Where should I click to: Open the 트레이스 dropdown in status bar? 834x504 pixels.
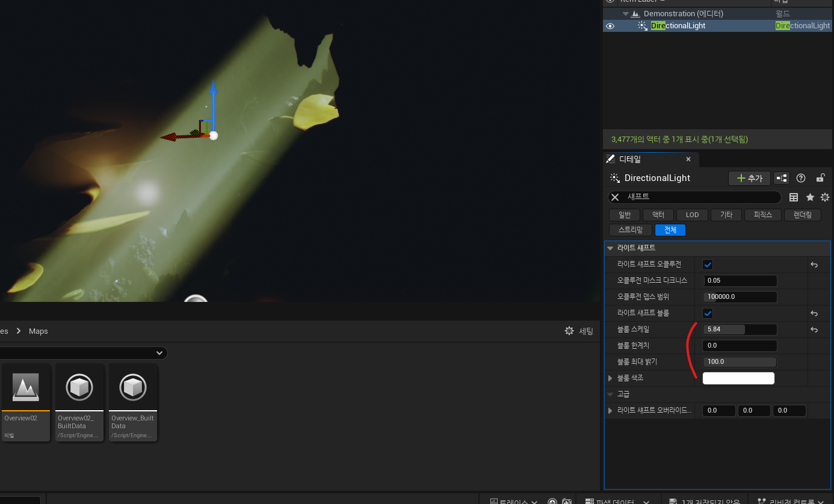513,502
